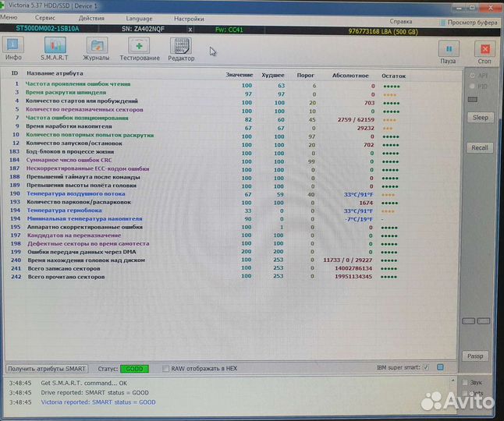Image resolution: width=504 pixels, height=421 pixels.
Task: Select the API radio button
Action: (471, 76)
